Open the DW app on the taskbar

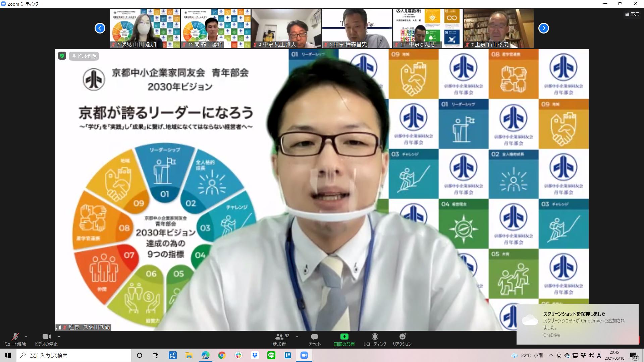click(173, 355)
